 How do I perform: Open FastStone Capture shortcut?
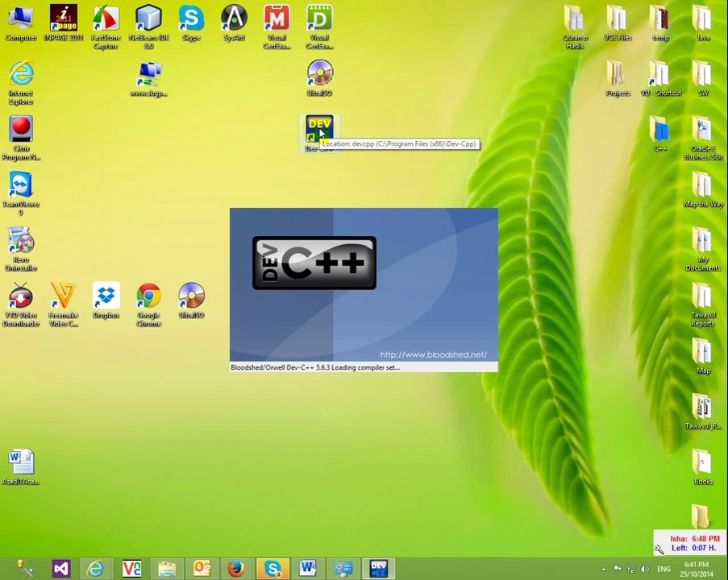[106, 27]
